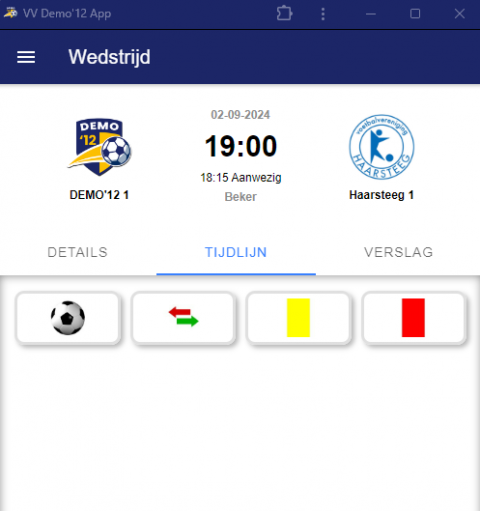Switch to the Details tab
This screenshot has width=480, height=511.
[78, 252]
